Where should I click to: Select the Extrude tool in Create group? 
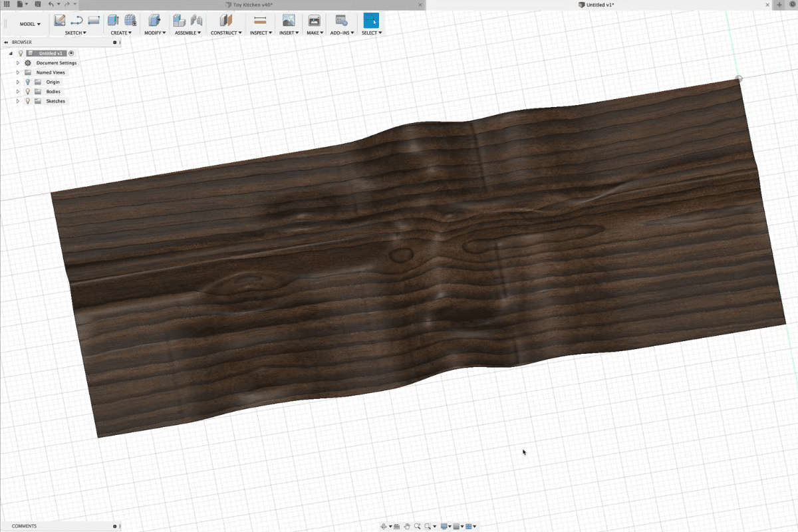pyautogui.click(x=113, y=20)
